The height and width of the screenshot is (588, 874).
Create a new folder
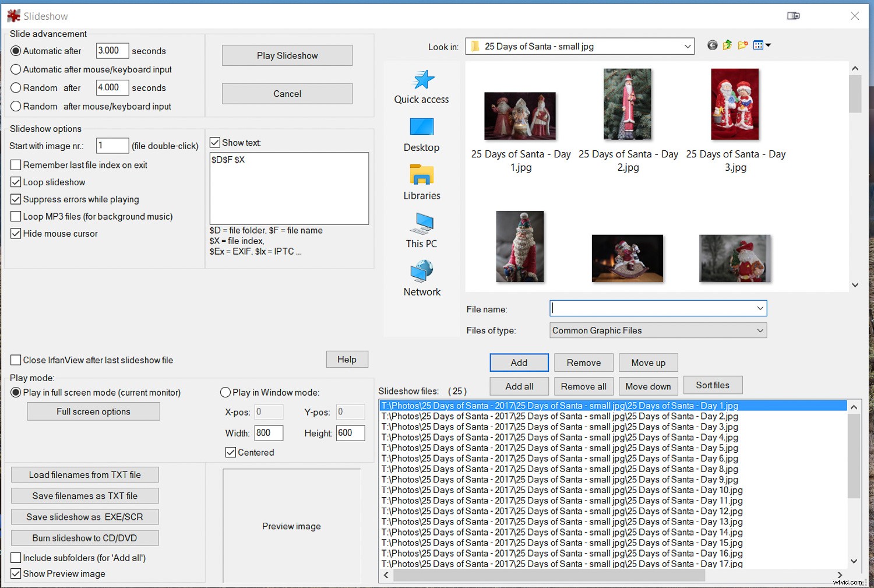point(742,45)
